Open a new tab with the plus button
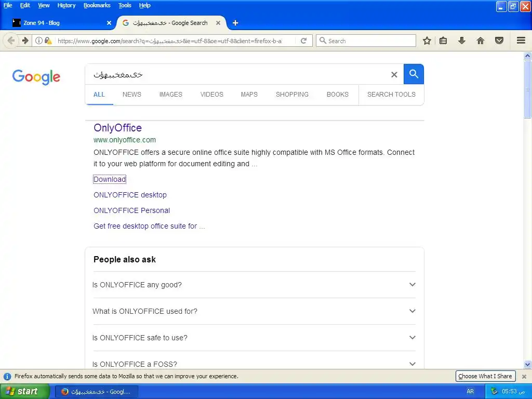This screenshot has height=399, width=532. (x=235, y=23)
